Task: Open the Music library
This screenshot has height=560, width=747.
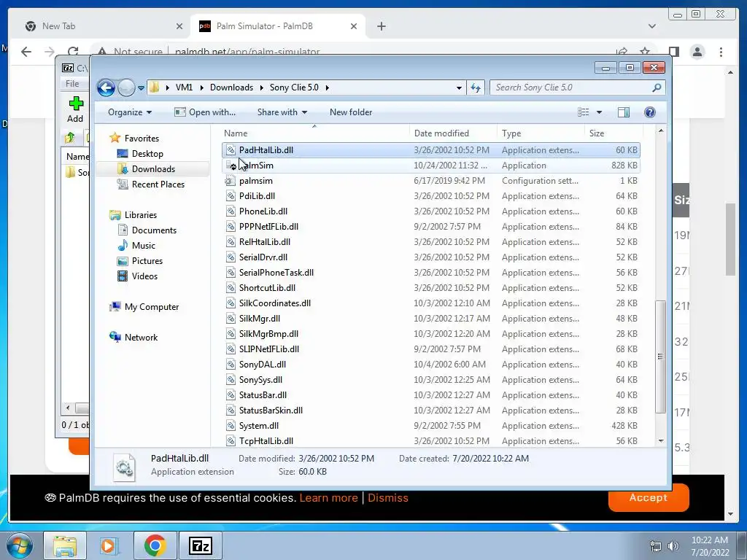Action: 143,246
